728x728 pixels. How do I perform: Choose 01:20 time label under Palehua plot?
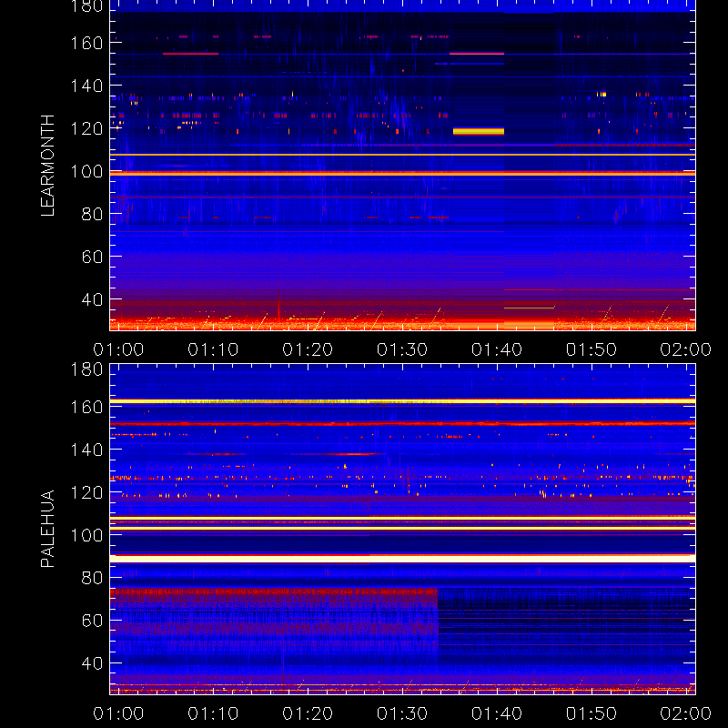click(308, 713)
